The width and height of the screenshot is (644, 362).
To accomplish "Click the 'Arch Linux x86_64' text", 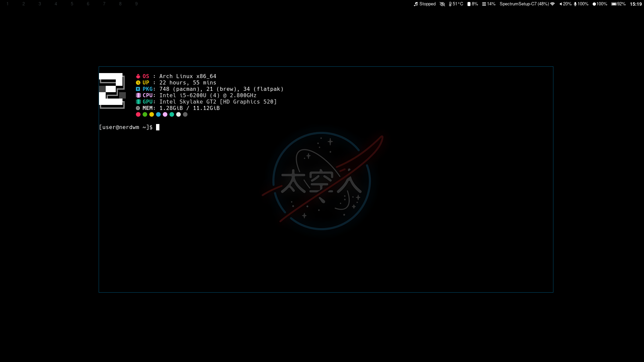I will tap(188, 76).
